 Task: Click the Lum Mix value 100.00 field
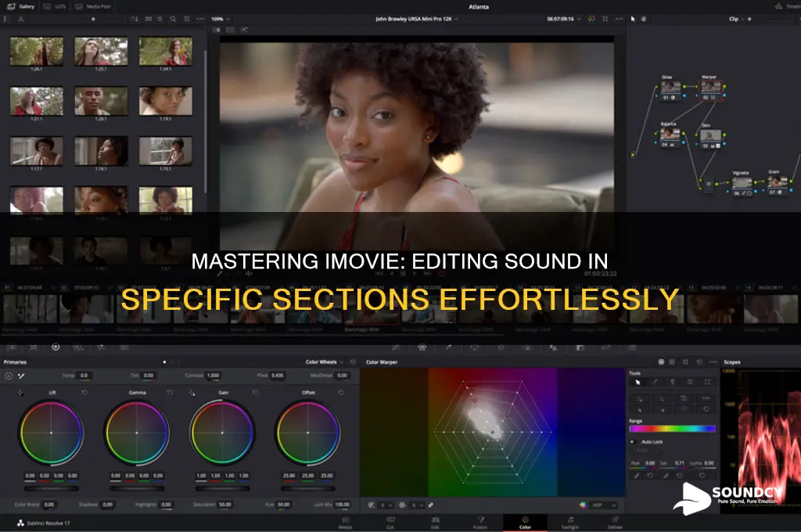coord(342,505)
